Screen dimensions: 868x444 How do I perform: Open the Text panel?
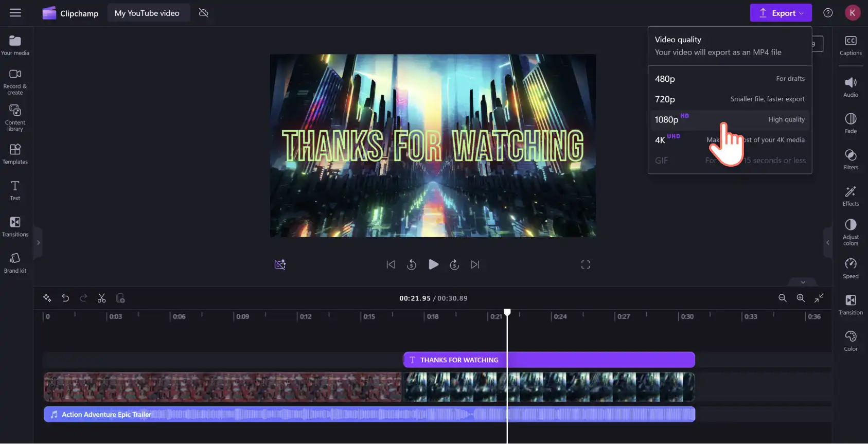pyautogui.click(x=15, y=190)
